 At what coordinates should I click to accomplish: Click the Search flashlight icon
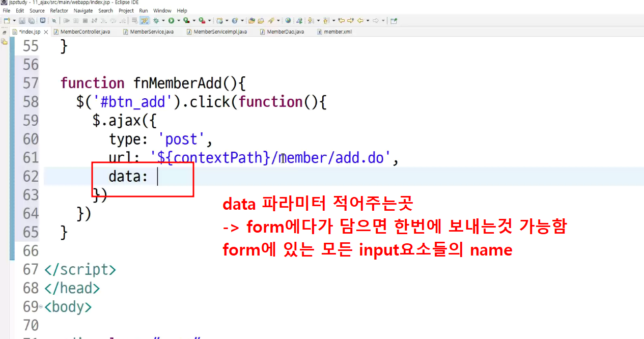[271, 21]
